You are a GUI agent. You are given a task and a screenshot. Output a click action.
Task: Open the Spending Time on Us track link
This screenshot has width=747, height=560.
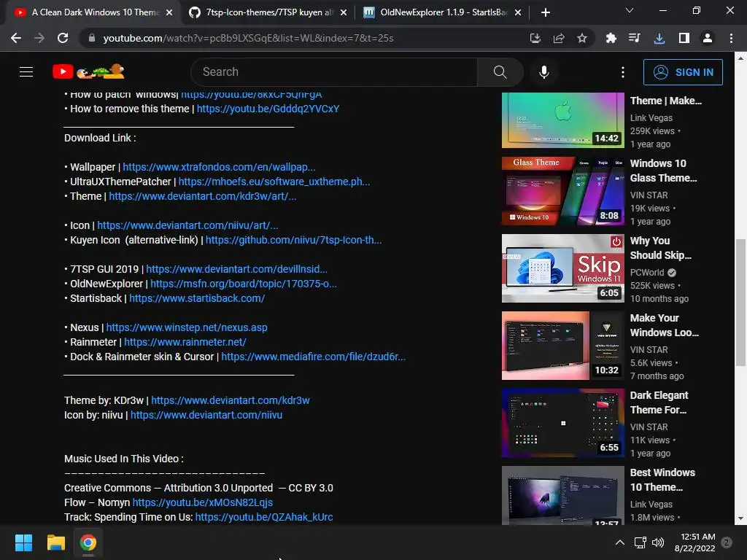pos(264,517)
